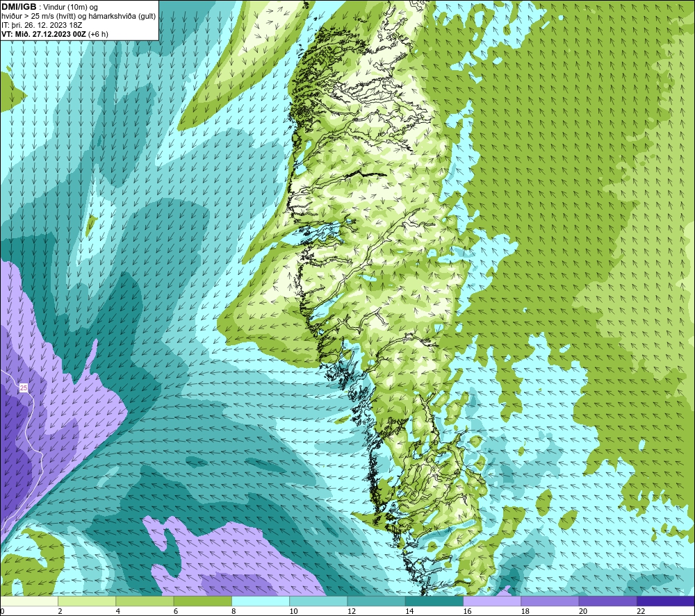Click the teal 12–14 m/s legend swatch
695x616 pixels.
click(x=376, y=601)
